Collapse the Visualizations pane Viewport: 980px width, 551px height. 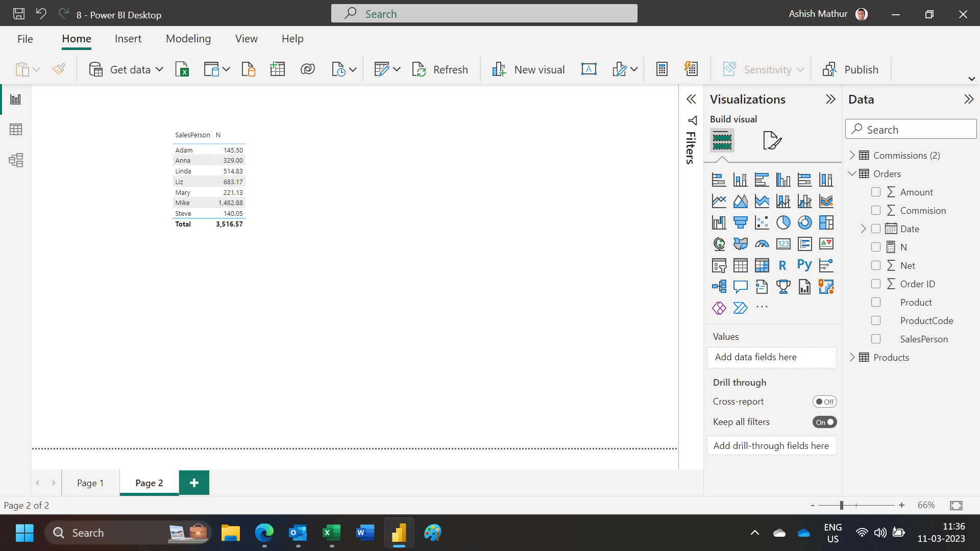click(x=830, y=99)
